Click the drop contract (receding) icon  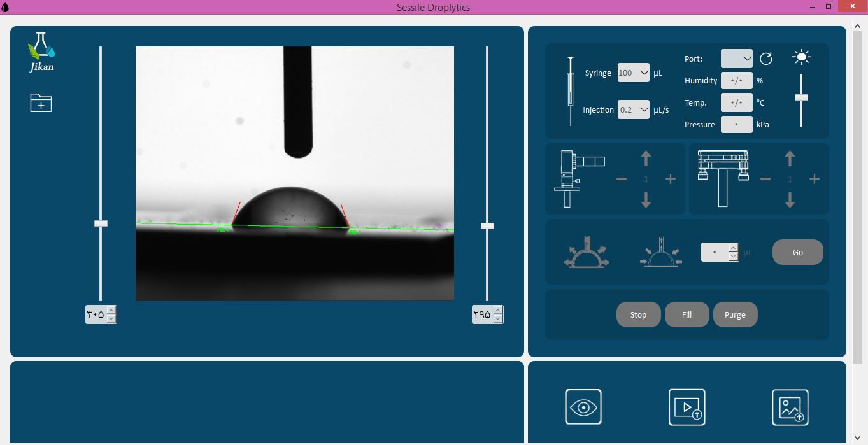(x=661, y=252)
